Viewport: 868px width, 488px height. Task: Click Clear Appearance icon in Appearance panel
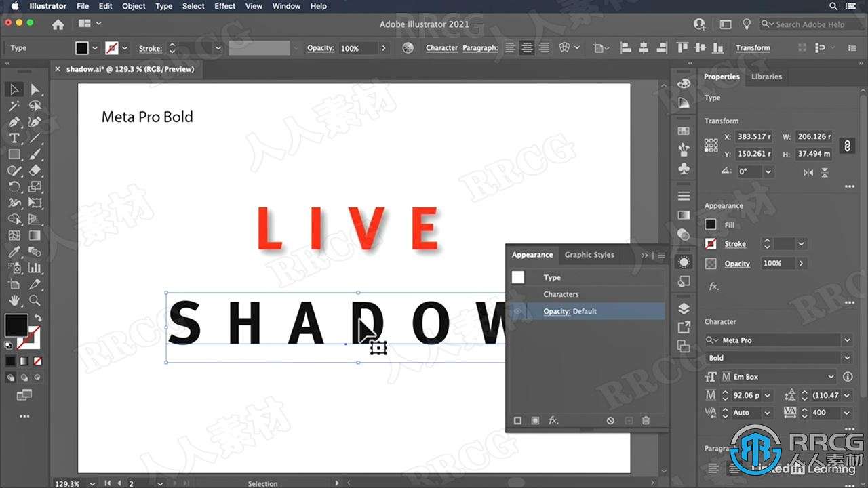coord(610,421)
